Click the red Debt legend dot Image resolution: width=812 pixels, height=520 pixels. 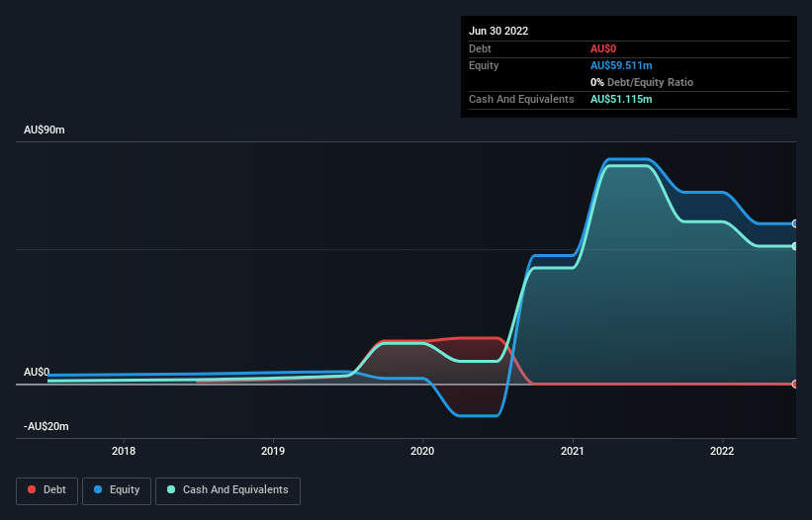point(32,489)
